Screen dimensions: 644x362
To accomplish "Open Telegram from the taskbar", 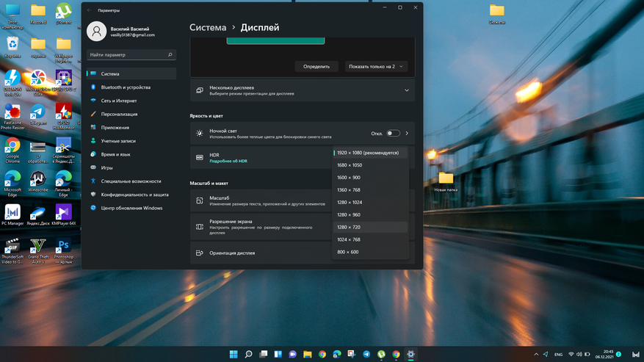I will 366,354.
